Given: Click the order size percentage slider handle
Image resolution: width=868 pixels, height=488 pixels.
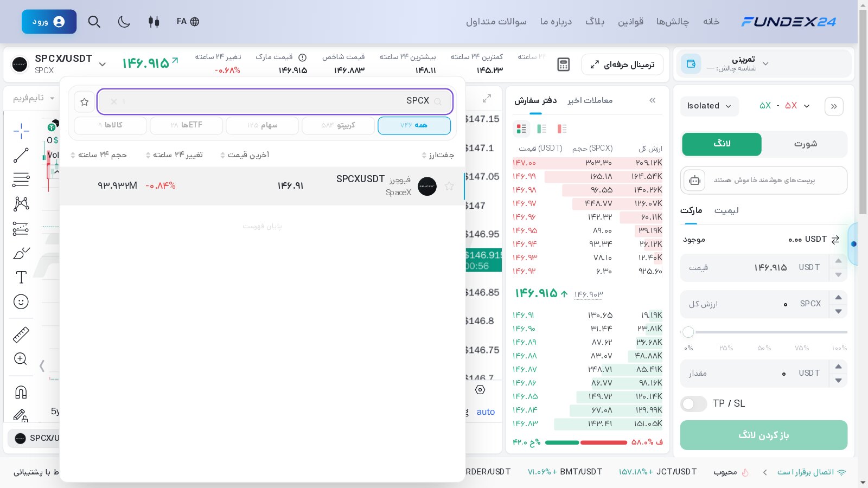Looking at the screenshot, I should 688,332.
